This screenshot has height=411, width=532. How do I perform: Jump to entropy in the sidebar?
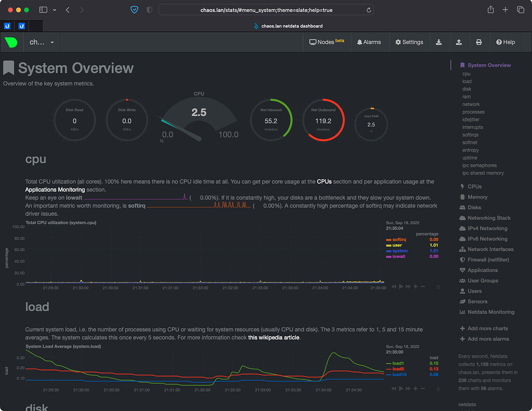(470, 150)
